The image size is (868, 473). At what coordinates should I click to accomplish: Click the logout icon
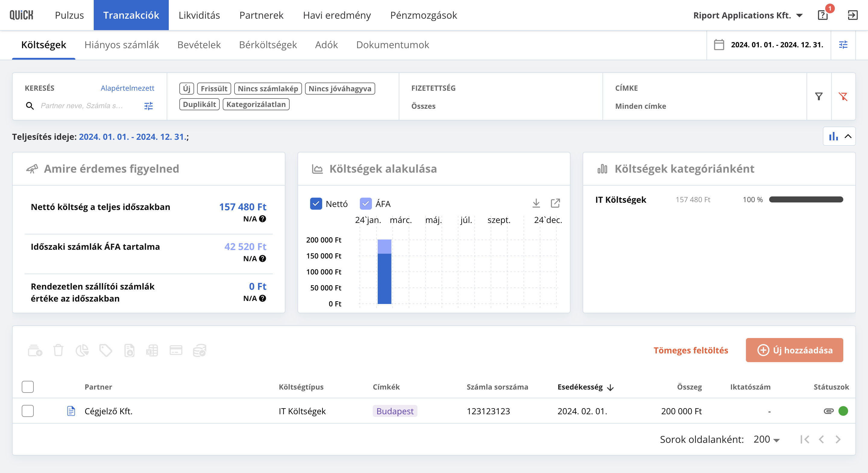tap(853, 15)
